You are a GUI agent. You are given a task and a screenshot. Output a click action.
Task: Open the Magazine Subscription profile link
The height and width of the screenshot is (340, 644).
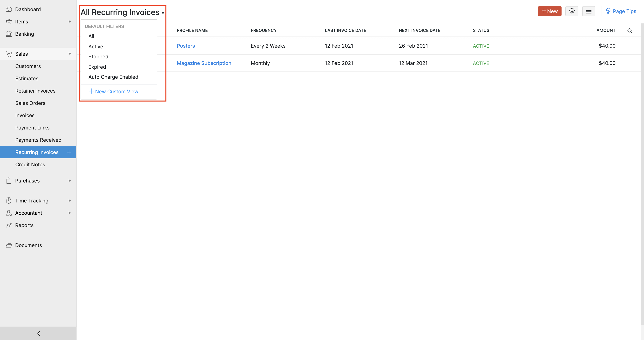pyautogui.click(x=204, y=63)
